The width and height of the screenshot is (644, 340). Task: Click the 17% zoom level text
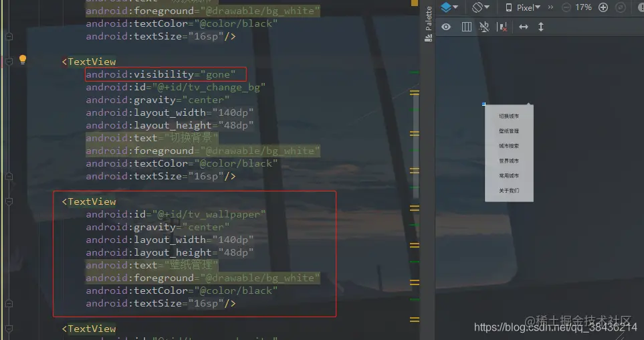pos(583,7)
